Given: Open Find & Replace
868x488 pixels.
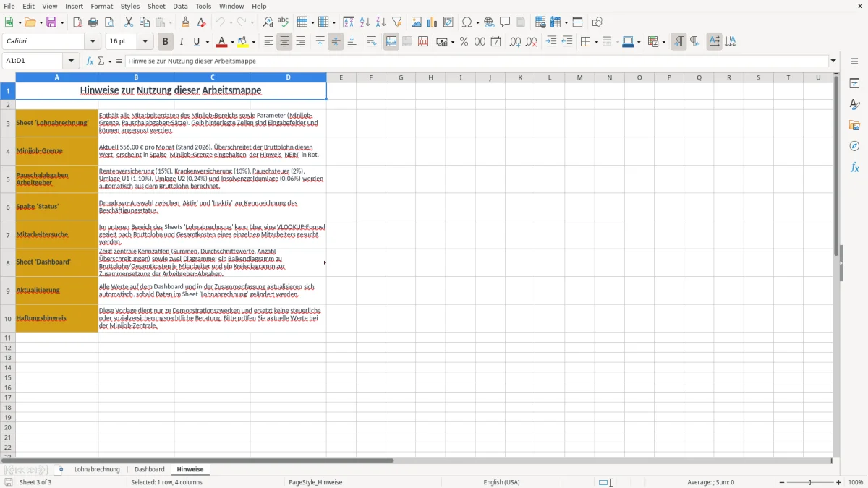Looking at the screenshot, I should pos(268,22).
